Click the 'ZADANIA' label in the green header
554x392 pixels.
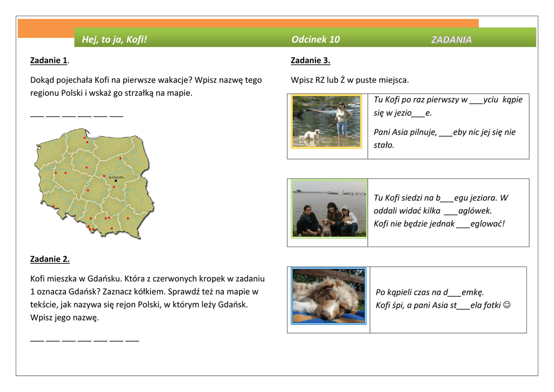coord(451,39)
